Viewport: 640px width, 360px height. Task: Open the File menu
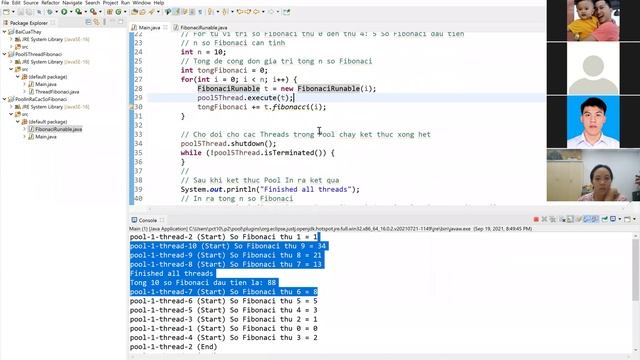(5, 3)
